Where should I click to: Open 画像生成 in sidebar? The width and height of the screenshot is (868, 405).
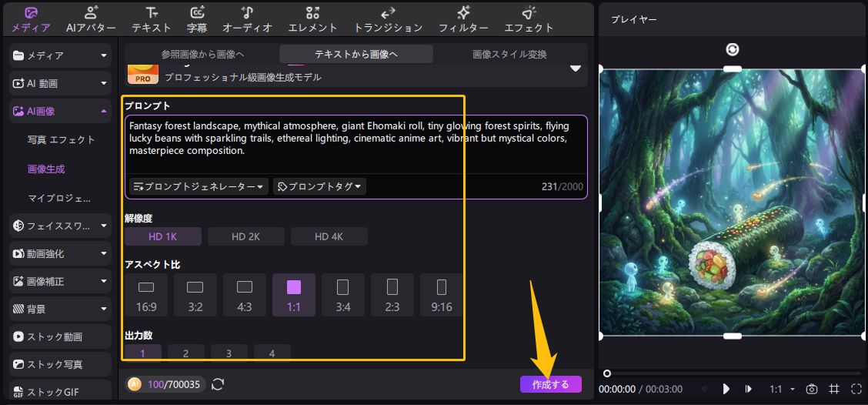point(46,169)
